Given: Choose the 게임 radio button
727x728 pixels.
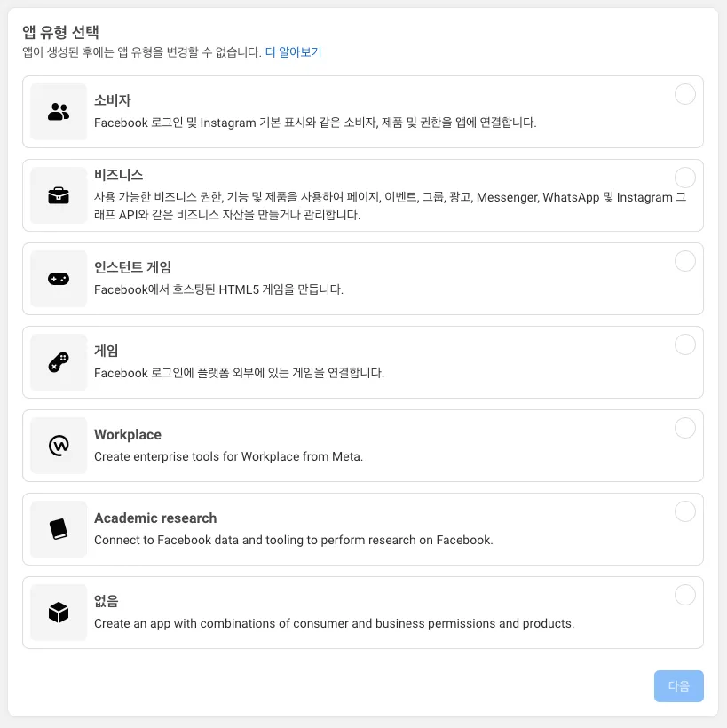Looking at the screenshot, I should [685, 344].
